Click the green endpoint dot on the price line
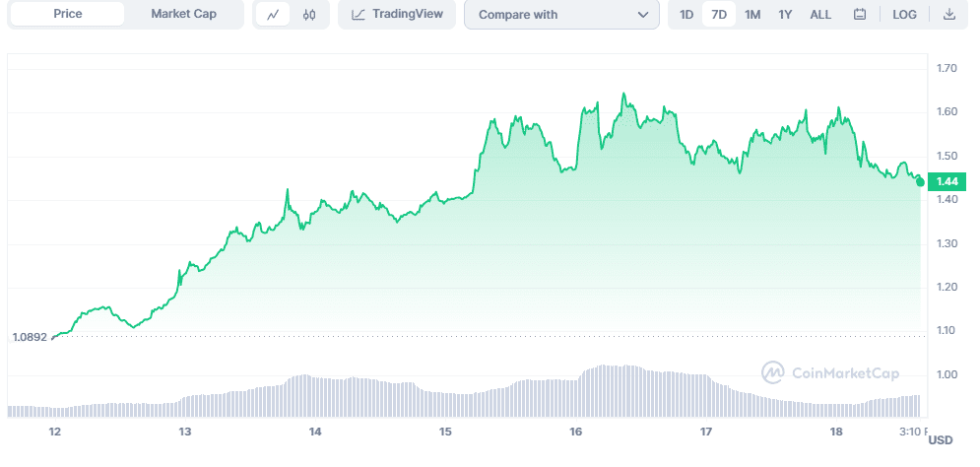 (920, 182)
